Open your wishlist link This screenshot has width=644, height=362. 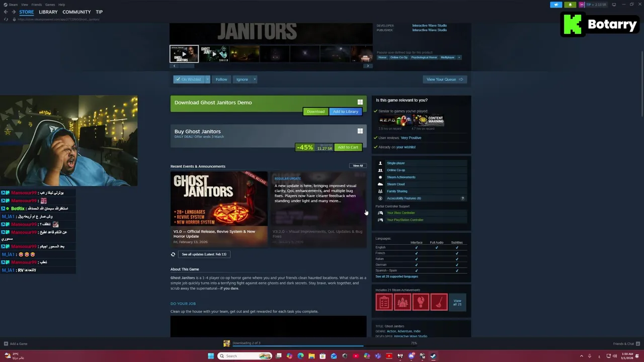[x=406, y=147]
